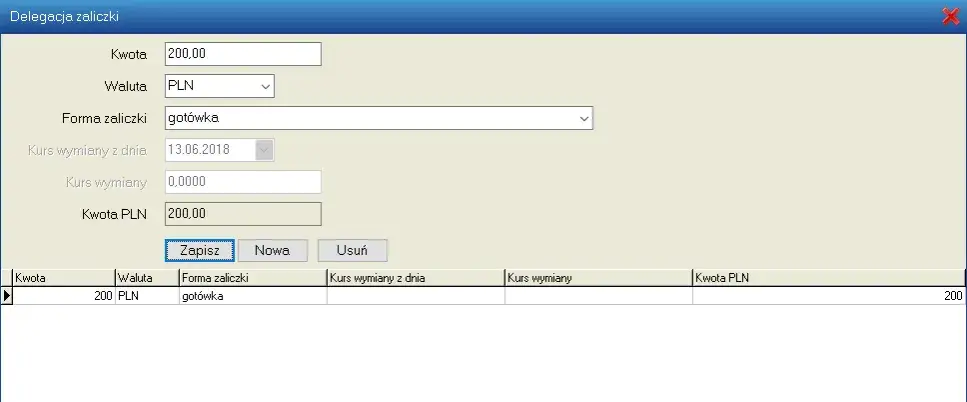Open the Waluta currency dropdown
The height and width of the screenshot is (402, 967).
click(x=265, y=87)
